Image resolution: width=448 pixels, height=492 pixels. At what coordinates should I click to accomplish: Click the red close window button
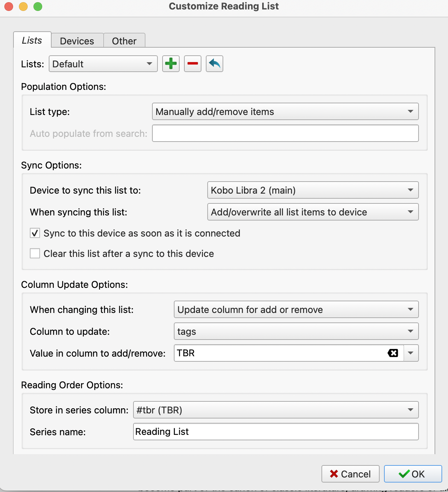[9, 7]
